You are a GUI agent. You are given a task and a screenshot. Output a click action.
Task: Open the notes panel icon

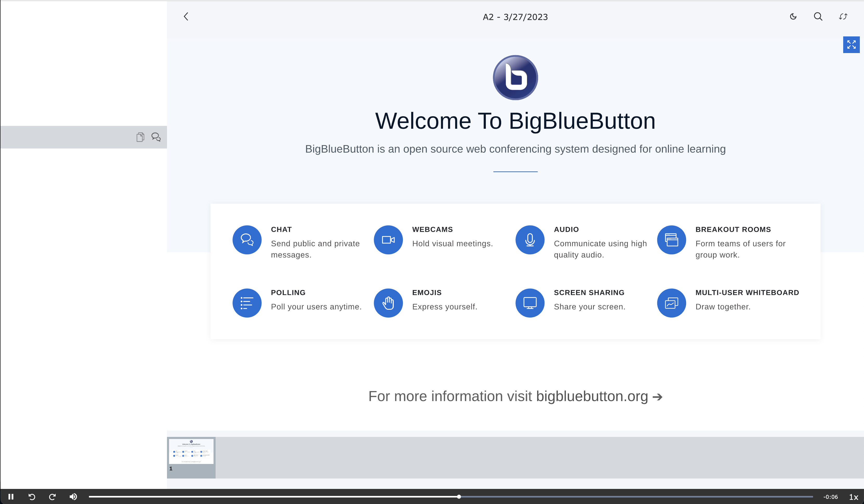[140, 137]
